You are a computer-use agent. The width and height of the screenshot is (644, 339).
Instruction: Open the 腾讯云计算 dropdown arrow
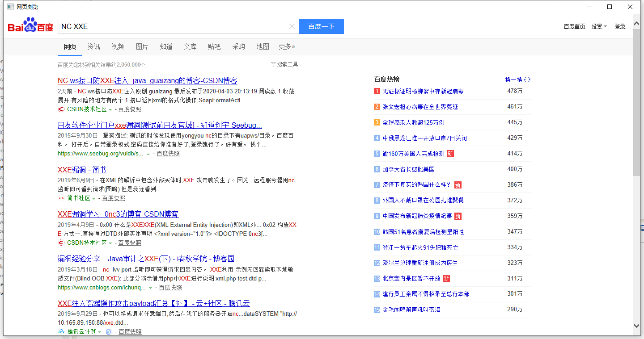pos(100,332)
